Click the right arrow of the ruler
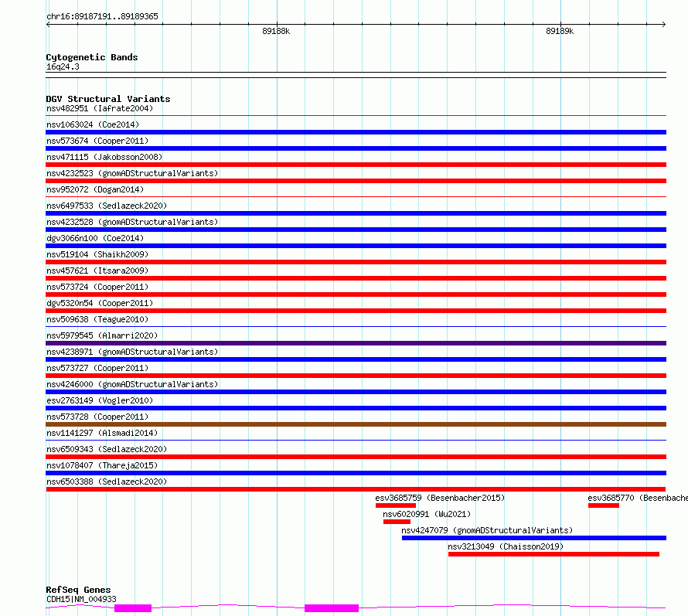The image size is (688, 616). point(664,24)
